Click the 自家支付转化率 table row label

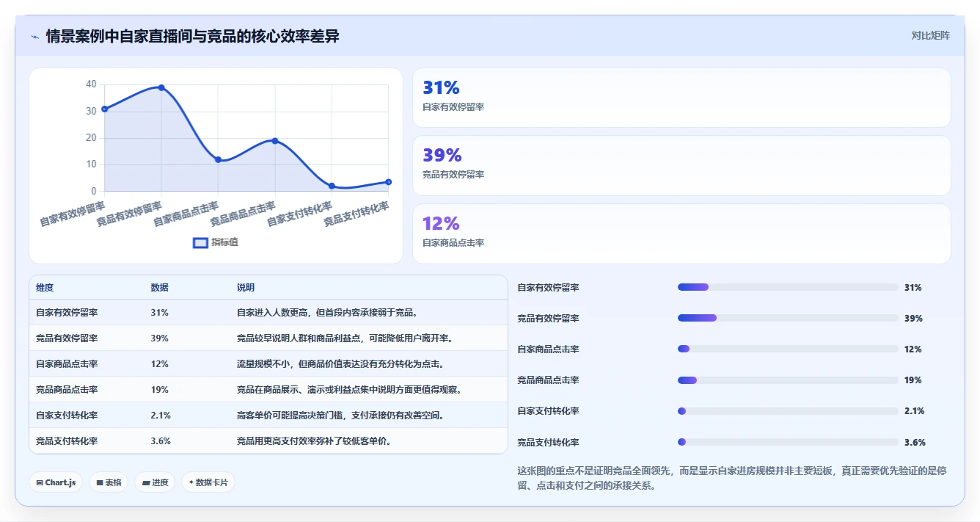pyautogui.click(x=67, y=416)
